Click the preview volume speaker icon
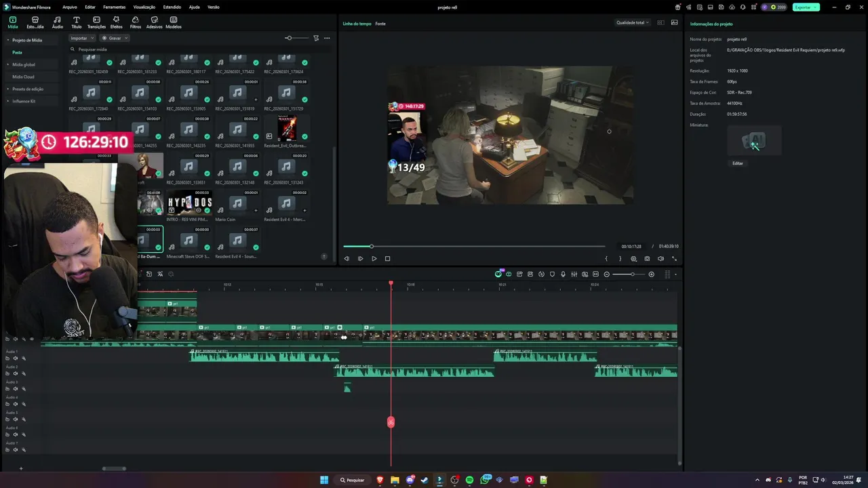Screen dimensions: 868x488 point(660,258)
